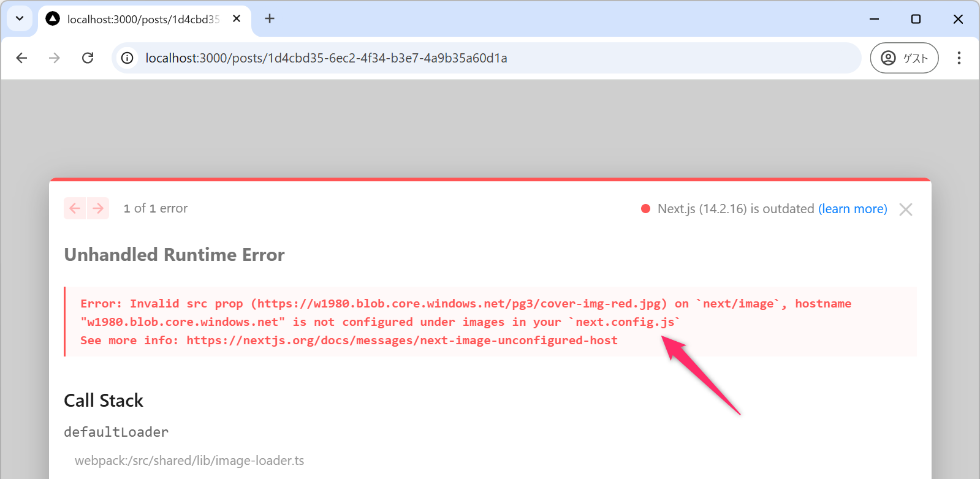
Task: Click the red outdated status dot
Action: tap(645, 209)
